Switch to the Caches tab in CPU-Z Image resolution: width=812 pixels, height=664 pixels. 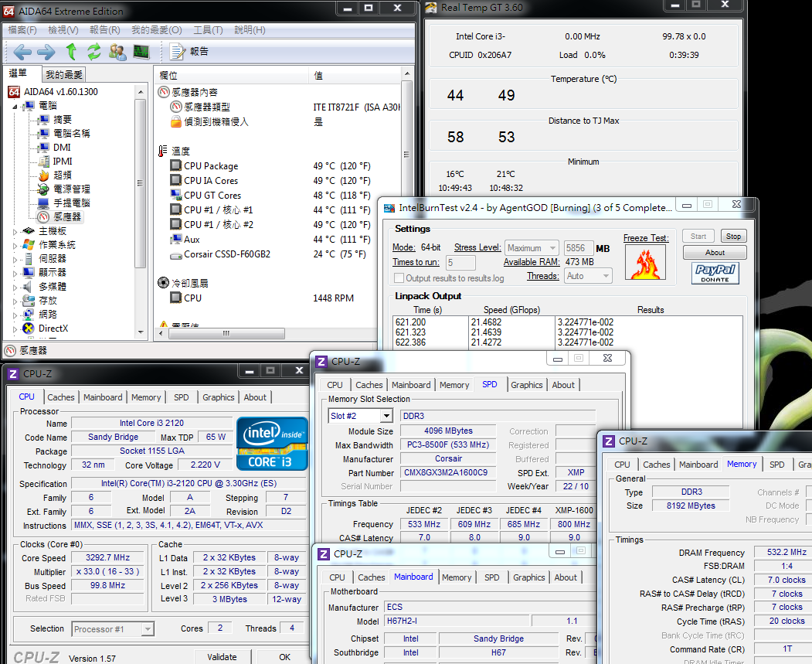(x=61, y=397)
